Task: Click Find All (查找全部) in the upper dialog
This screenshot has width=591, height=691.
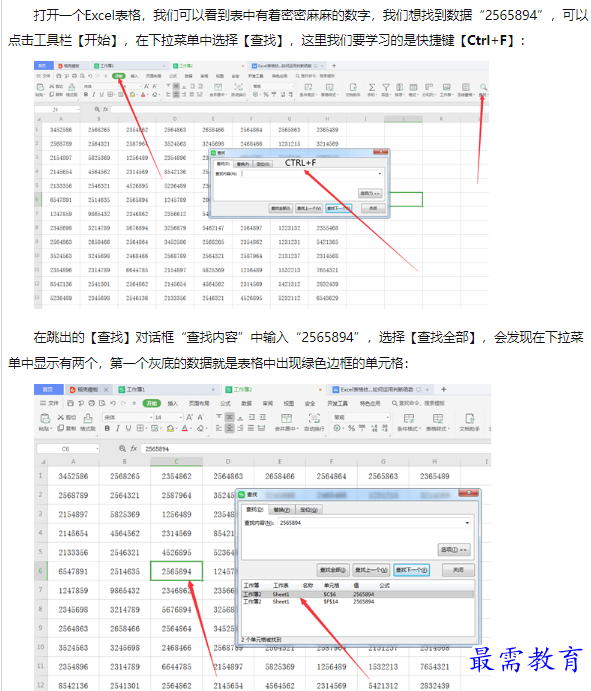Action: (280, 208)
